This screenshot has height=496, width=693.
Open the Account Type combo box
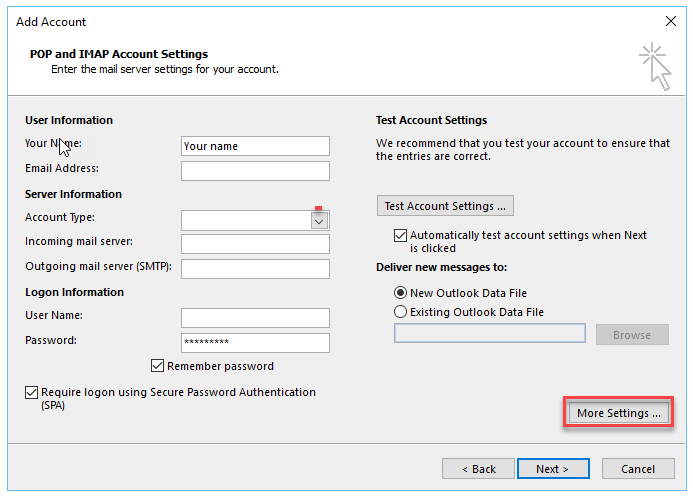pos(246,221)
